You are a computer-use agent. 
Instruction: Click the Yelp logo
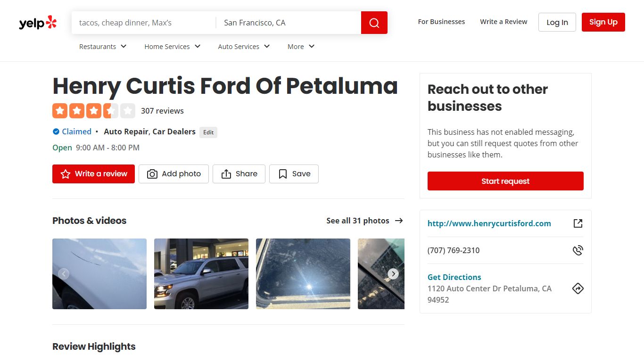coord(38,23)
